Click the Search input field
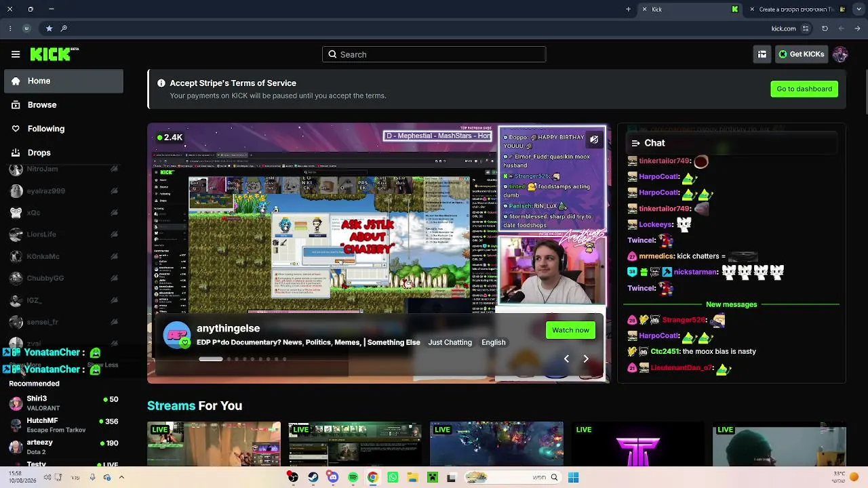868x488 pixels. click(x=434, y=54)
